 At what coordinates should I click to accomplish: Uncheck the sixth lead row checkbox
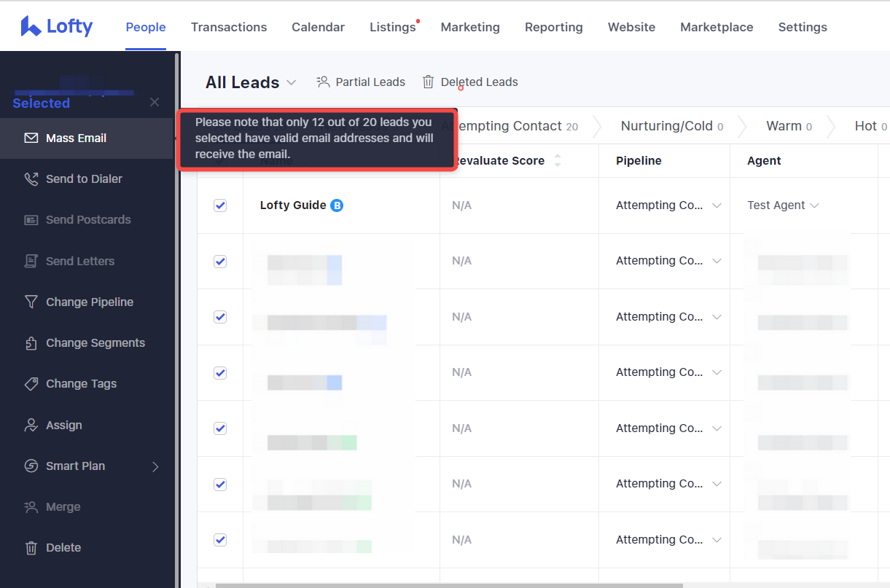pyautogui.click(x=220, y=484)
